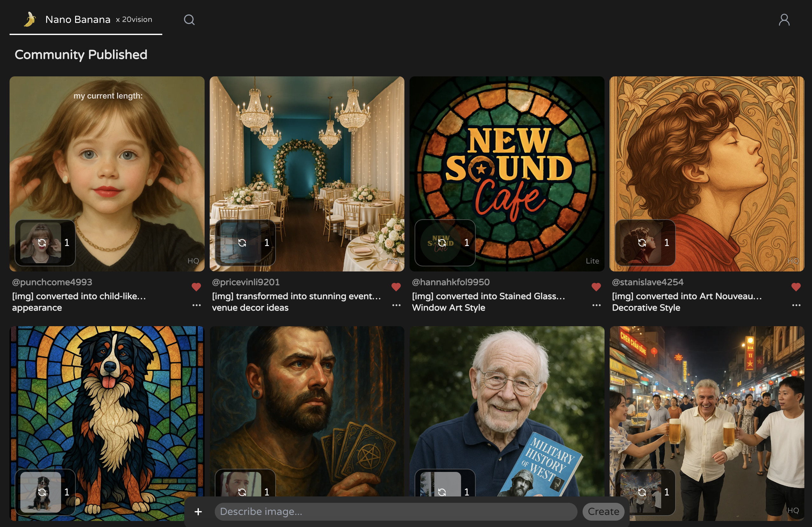
Task: Click remix icon on New Sound Cafe card
Action: [442, 243]
